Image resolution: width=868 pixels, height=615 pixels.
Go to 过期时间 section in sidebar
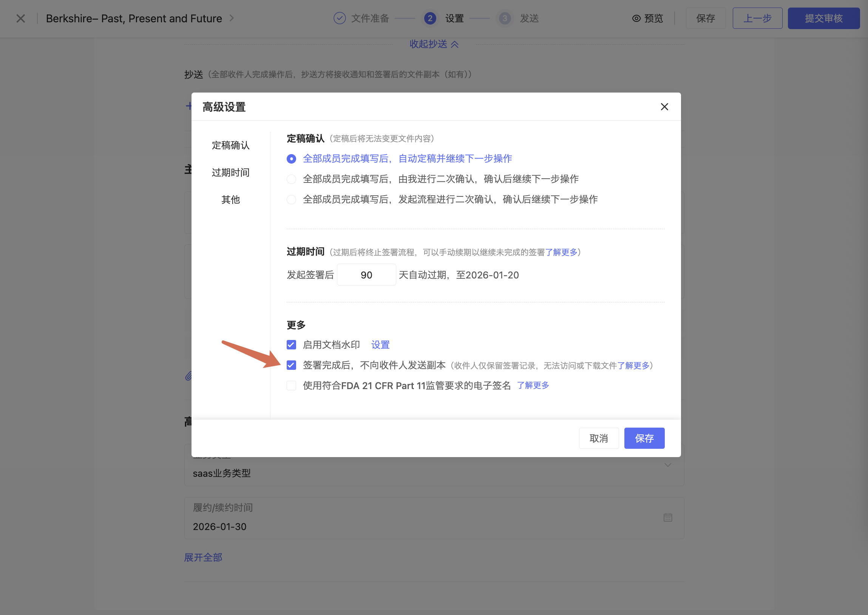pos(230,173)
